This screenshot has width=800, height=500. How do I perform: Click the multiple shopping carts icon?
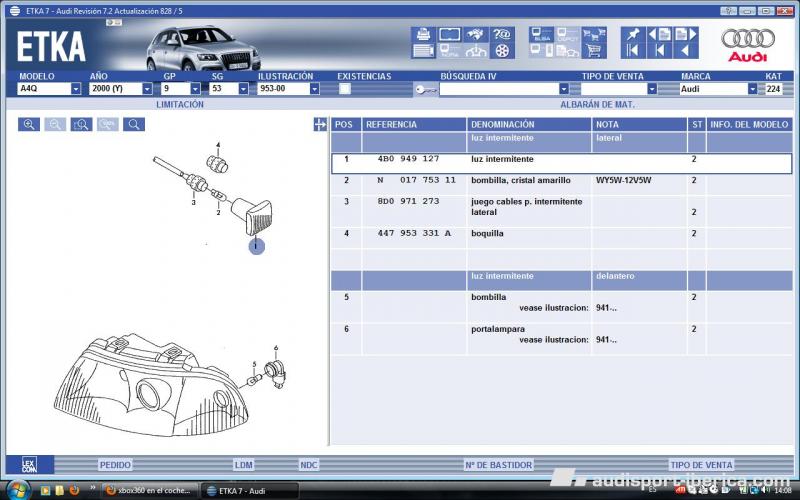[x=594, y=35]
